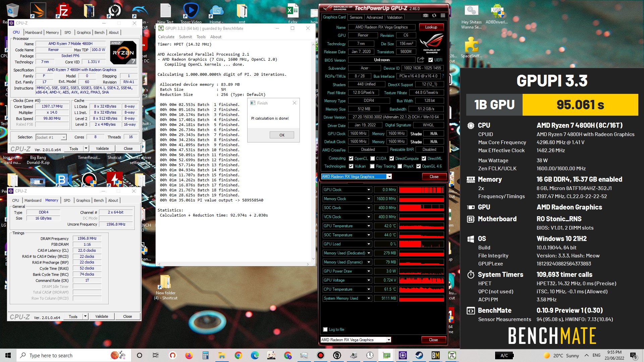Open Firefox from the taskbar
The width and height of the screenshot is (644, 362).
click(189, 355)
